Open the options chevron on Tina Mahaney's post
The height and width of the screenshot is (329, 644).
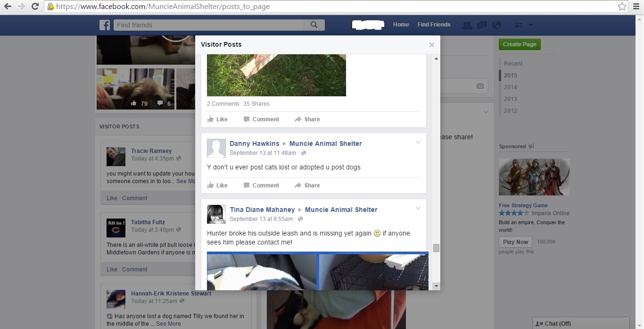pos(418,209)
